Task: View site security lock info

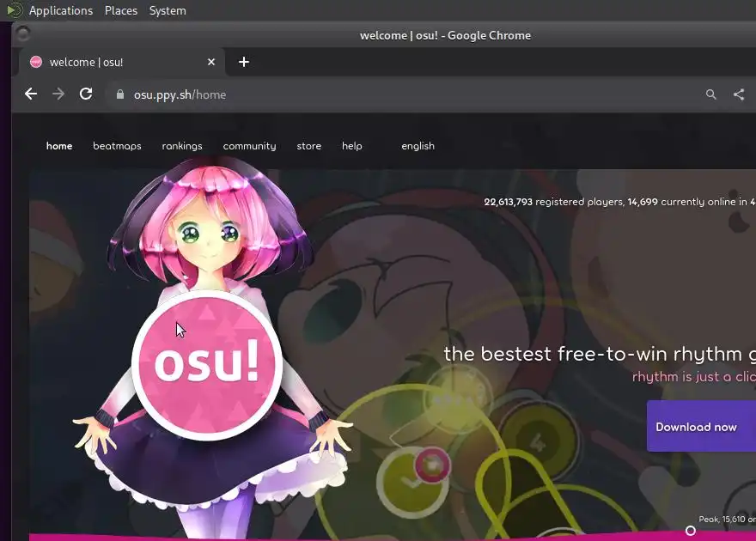Action: (120, 94)
